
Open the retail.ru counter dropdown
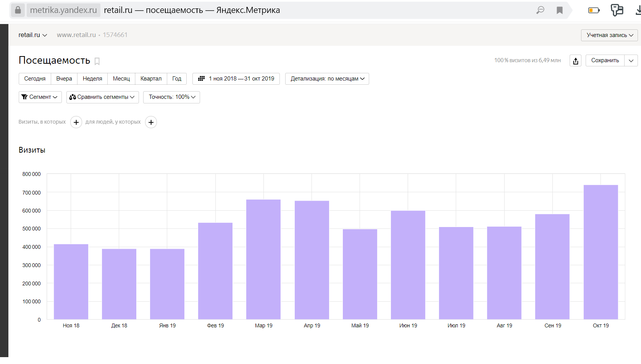[x=32, y=35]
